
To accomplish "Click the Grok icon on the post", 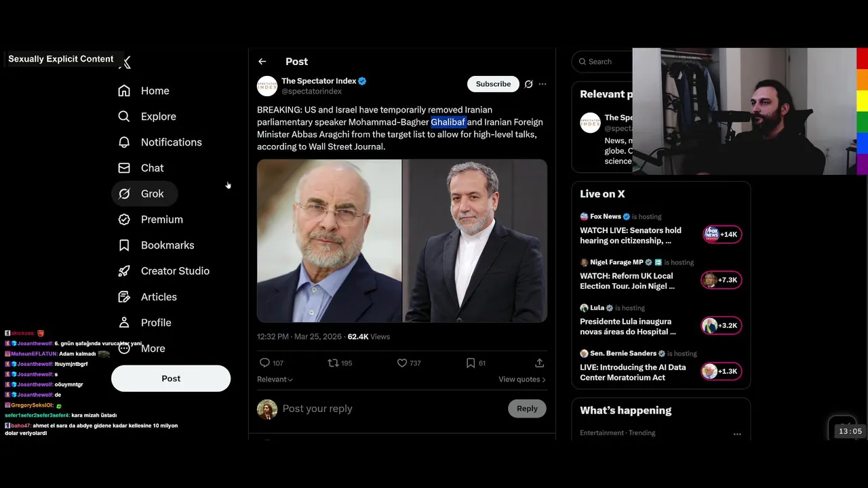I will (528, 84).
